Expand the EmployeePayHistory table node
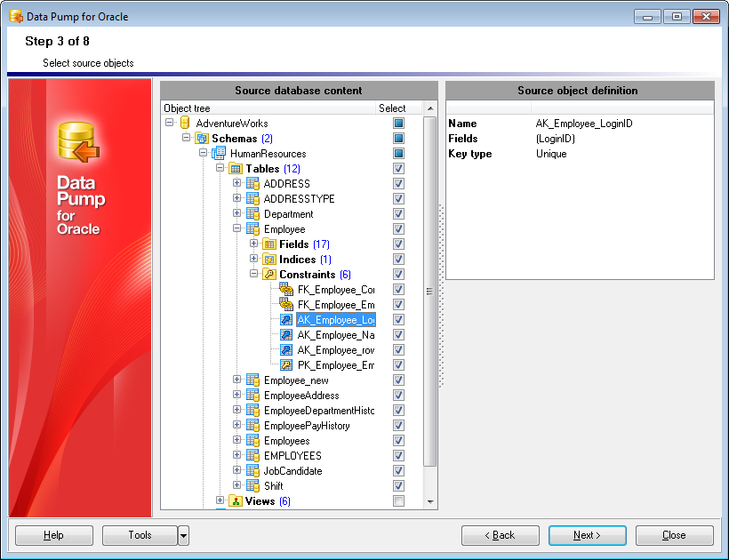The height and width of the screenshot is (560, 729). [237, 426]
